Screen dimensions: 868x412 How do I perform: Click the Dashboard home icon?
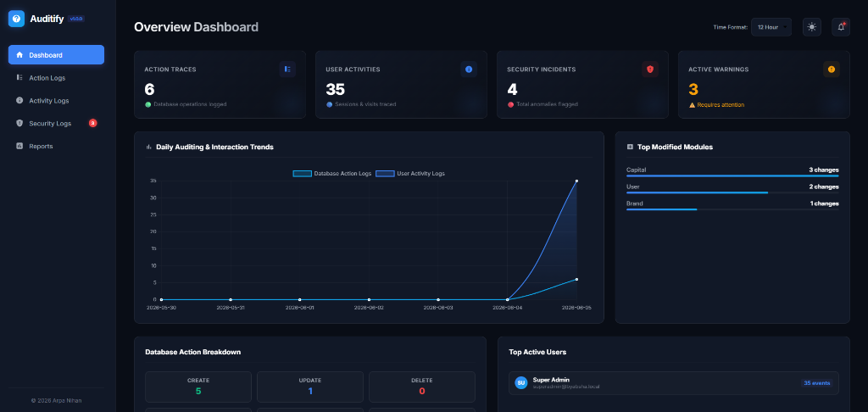pos(20,55)
